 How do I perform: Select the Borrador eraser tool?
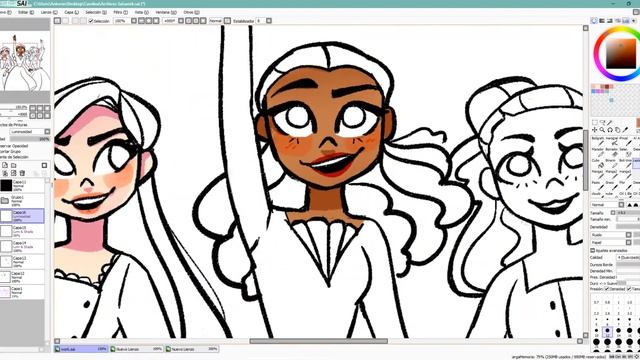(612, 152)
